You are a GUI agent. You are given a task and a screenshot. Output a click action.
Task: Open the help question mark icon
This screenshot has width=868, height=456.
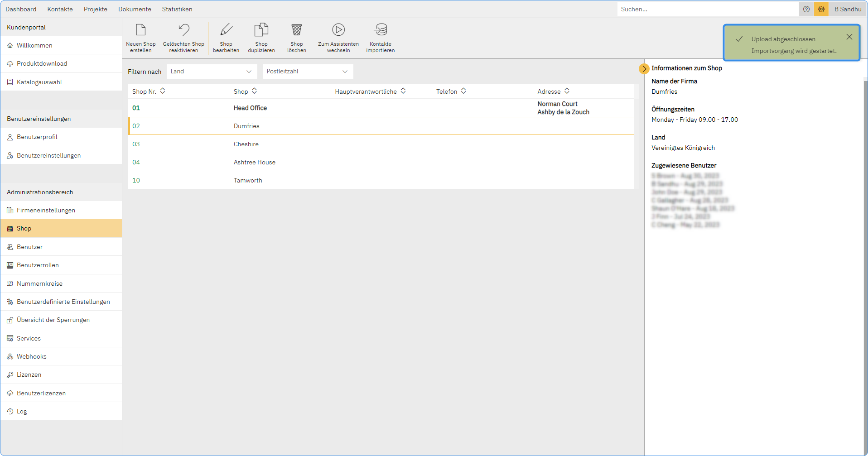click(806, 9)
